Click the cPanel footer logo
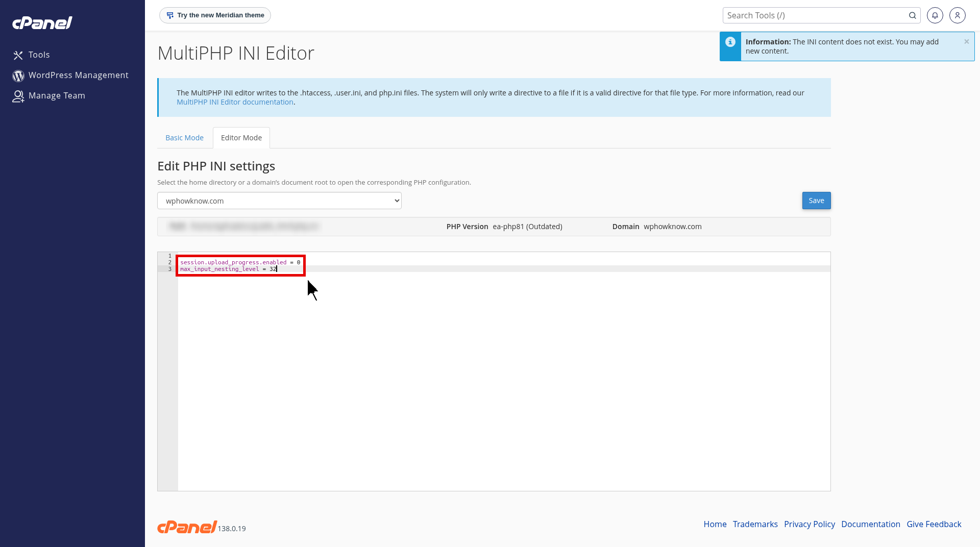The height and width of the screenshot is (547, 980). click(x=187, y=527)
